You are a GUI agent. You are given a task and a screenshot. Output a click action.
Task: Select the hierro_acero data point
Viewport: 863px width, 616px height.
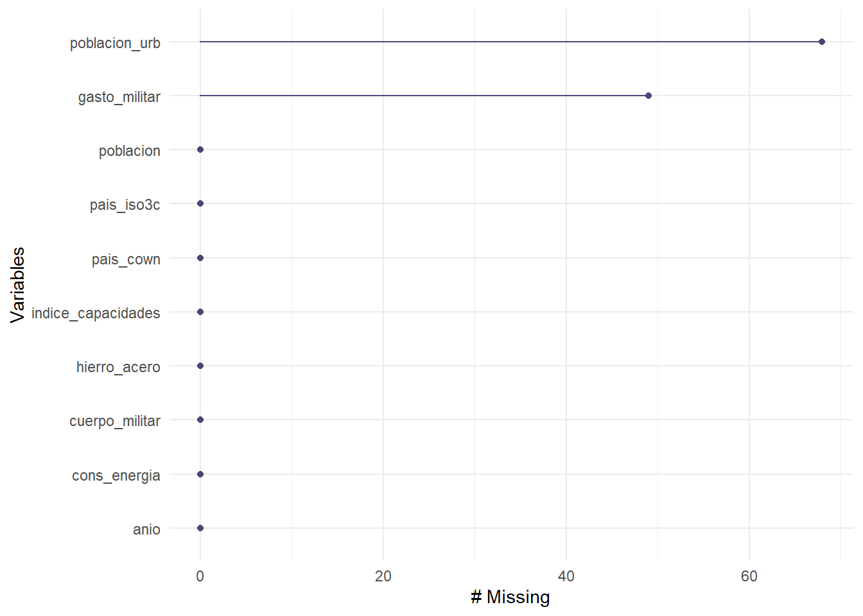click(200, 366)
